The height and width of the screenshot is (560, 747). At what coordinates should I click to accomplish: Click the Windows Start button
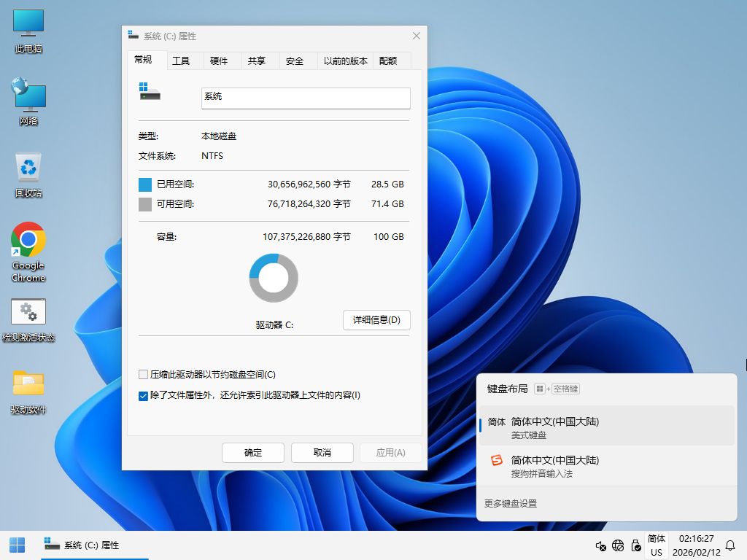coord(17,545)
